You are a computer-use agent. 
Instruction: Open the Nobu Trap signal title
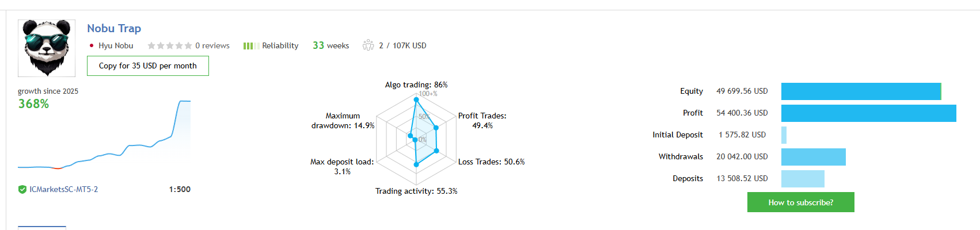point(114,28)
